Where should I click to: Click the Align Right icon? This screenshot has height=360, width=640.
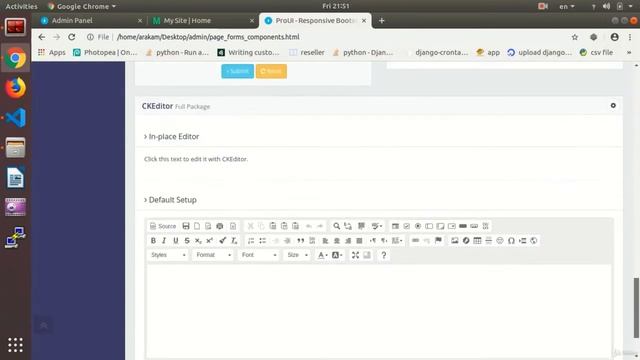coord(348,241)
